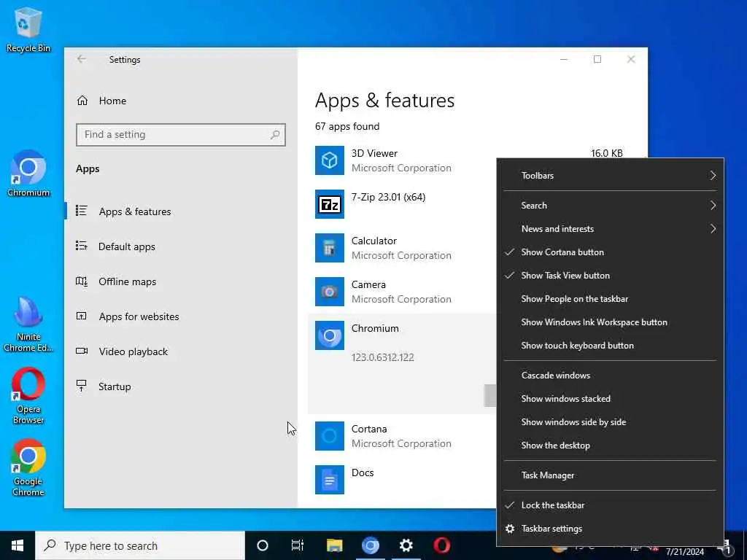
Task: Select the Google Chrome desktop shortcut
Action: click(x=28, y=467)
